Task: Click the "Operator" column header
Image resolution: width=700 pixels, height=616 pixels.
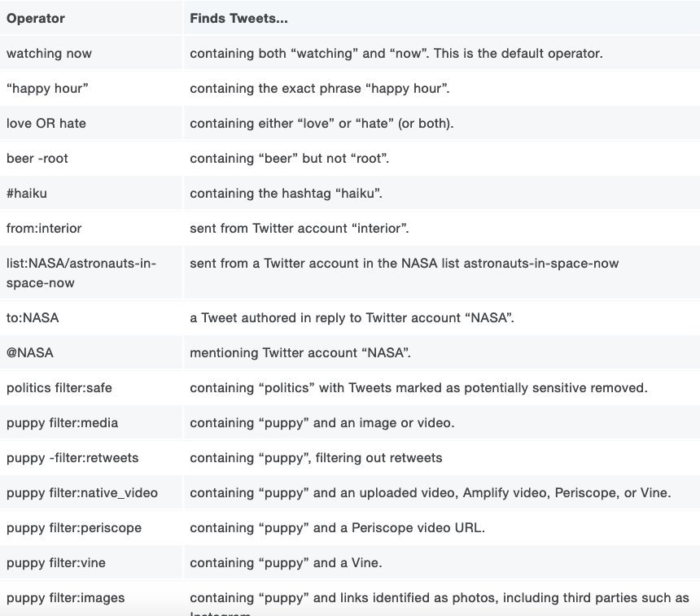Action: click(x=36, y=18)
